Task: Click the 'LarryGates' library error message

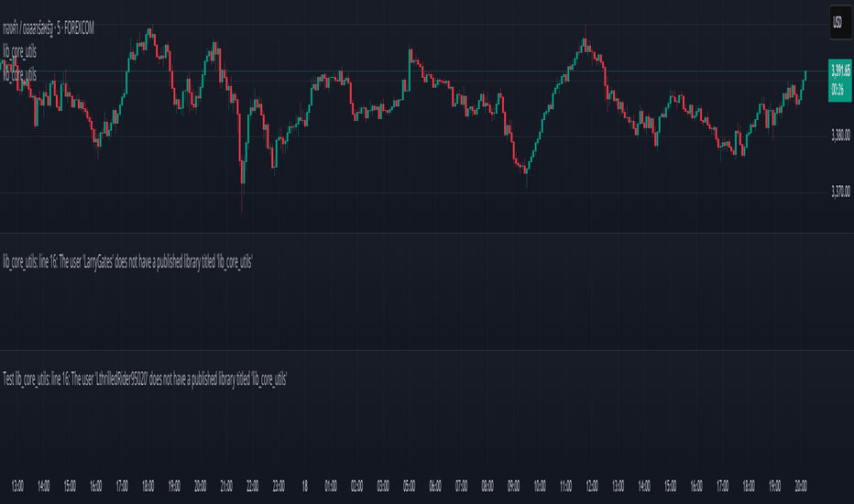Action: (x=127, y=262)
